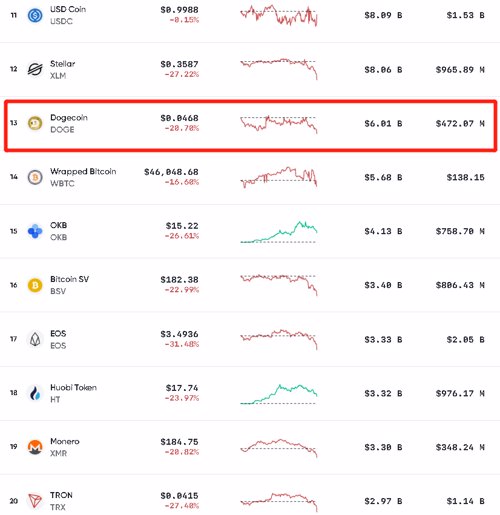Click the TRON logo icon
Viewport: 500px width, 515px height.
[x=35, y=501]
